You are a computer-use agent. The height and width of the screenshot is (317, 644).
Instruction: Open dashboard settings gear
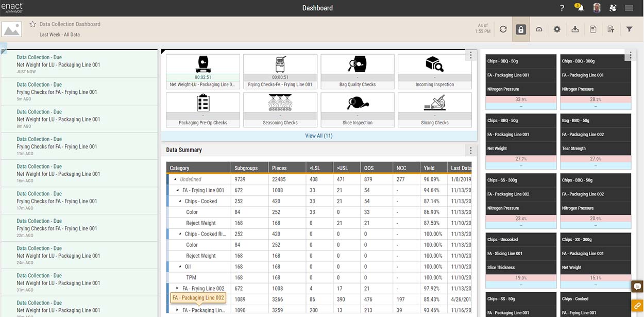(557, 29)
